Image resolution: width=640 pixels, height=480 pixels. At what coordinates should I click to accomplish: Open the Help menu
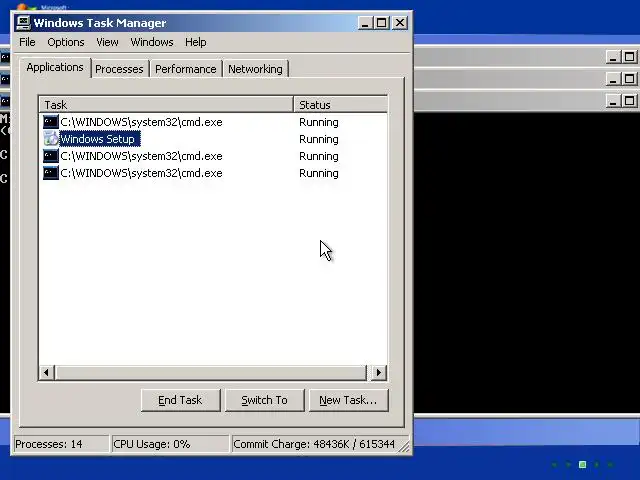[196, 42]
